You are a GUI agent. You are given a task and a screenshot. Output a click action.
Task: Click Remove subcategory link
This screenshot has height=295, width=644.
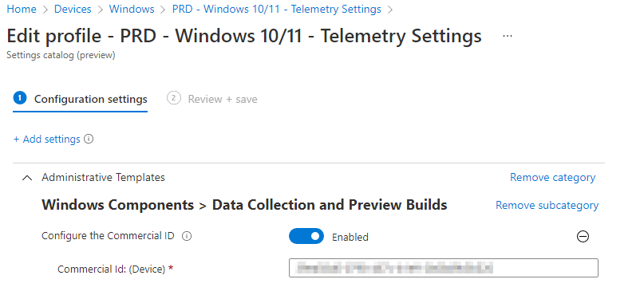click(x=547, y=205)
